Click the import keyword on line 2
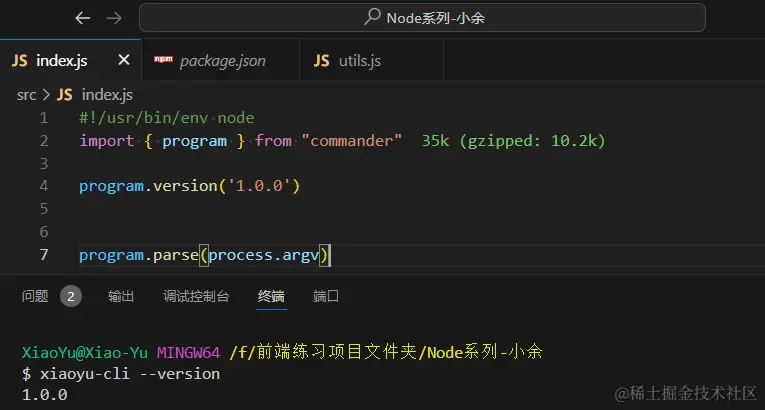Viewport: 765px width, 410px height. point(107,141)
